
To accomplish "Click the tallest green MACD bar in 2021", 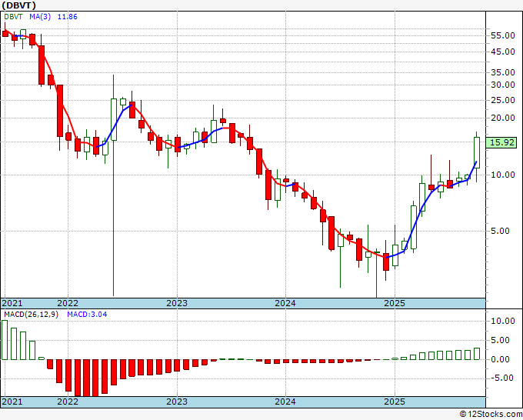I will [5, 340].
